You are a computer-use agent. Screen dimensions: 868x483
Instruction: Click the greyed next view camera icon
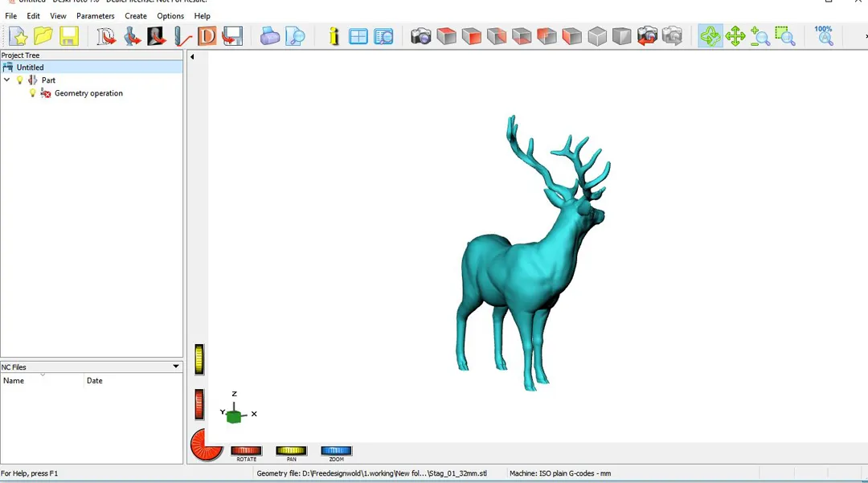click(672, 36)
